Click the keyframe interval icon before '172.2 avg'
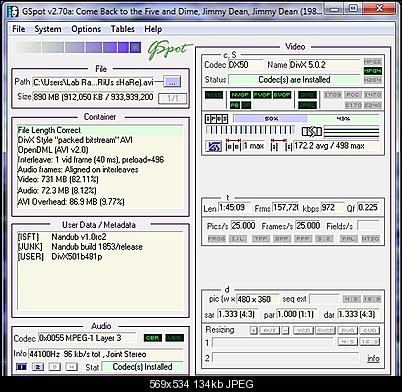 [x=281, y=146]
